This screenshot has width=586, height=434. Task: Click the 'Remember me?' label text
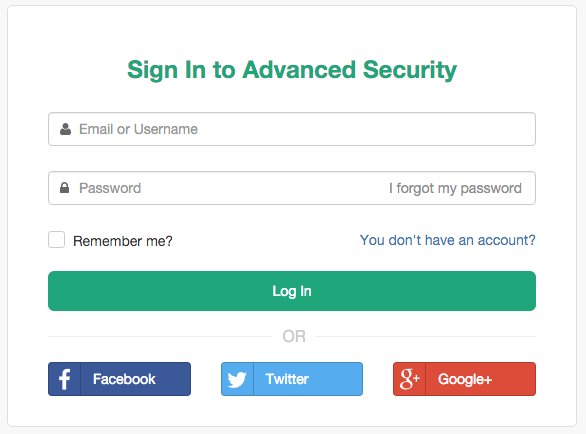click(x=123, y=241)
